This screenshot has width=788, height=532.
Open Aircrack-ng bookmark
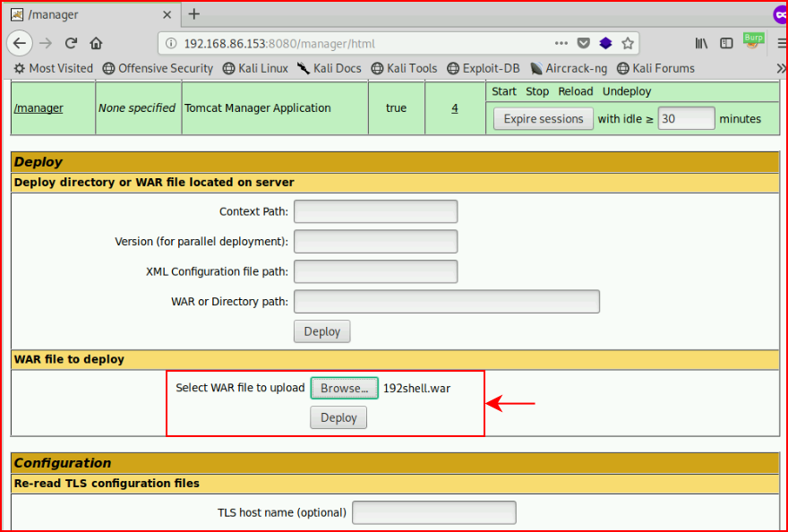(569, 68)
